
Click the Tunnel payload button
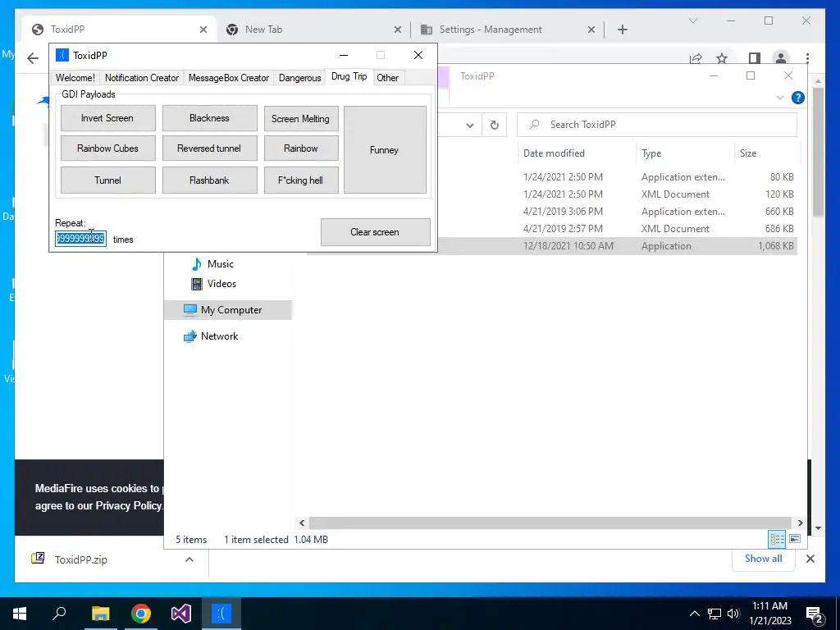pyautogui.click(x=107, y=180)
